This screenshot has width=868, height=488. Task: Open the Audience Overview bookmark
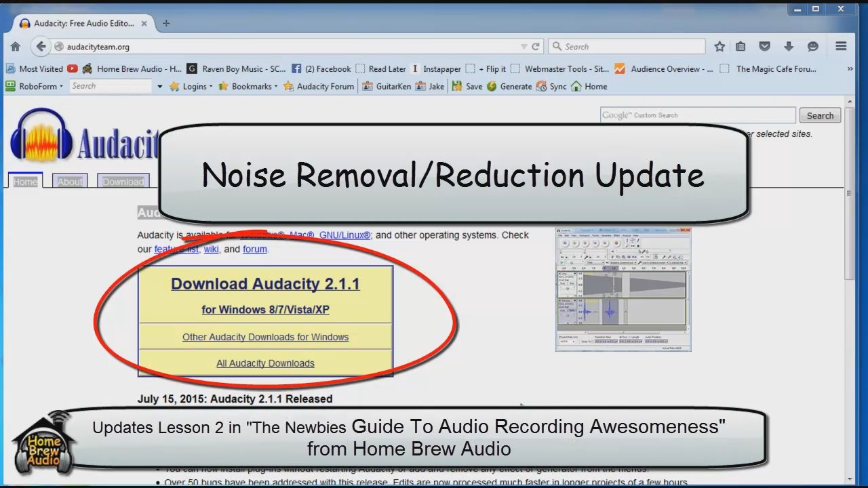(664, 68)
